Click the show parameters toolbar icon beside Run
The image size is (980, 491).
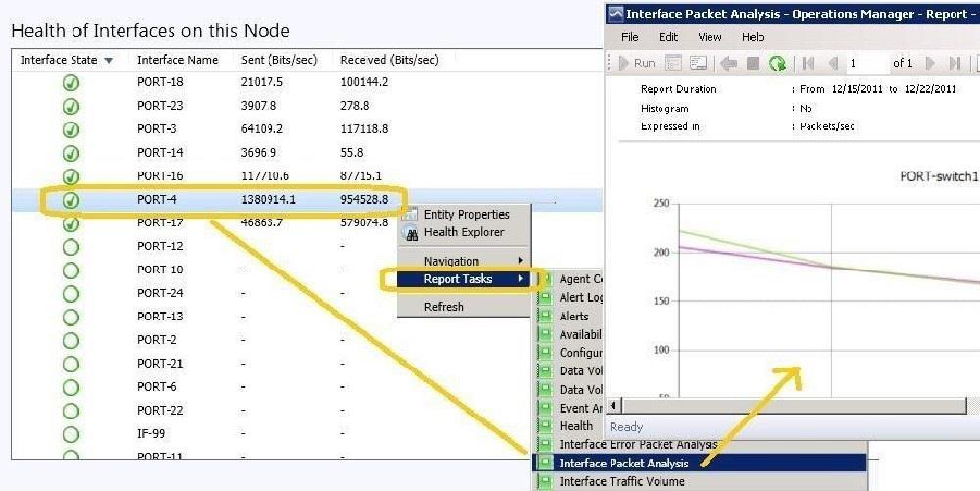click(674, 63)
